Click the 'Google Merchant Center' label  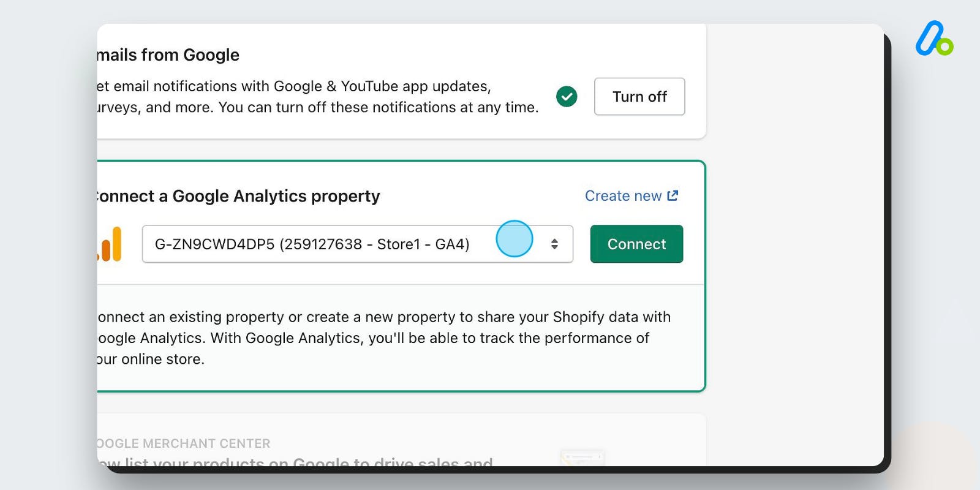click(x=183, y=443)
